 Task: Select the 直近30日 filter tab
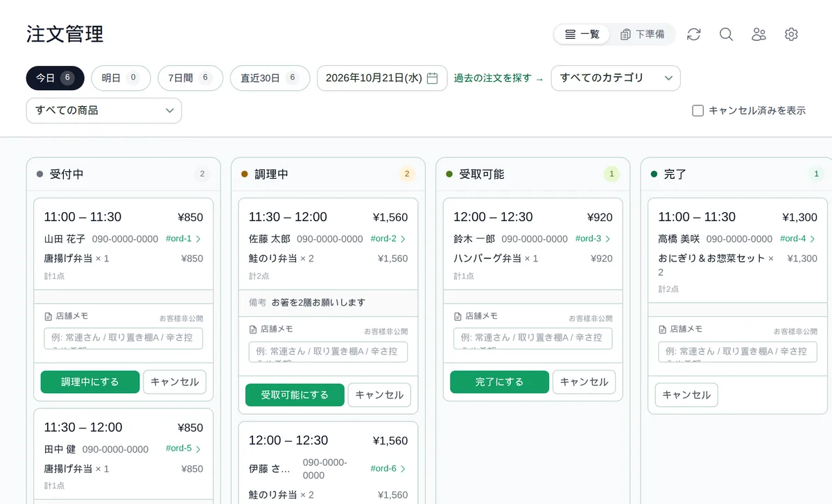(270, 78)
